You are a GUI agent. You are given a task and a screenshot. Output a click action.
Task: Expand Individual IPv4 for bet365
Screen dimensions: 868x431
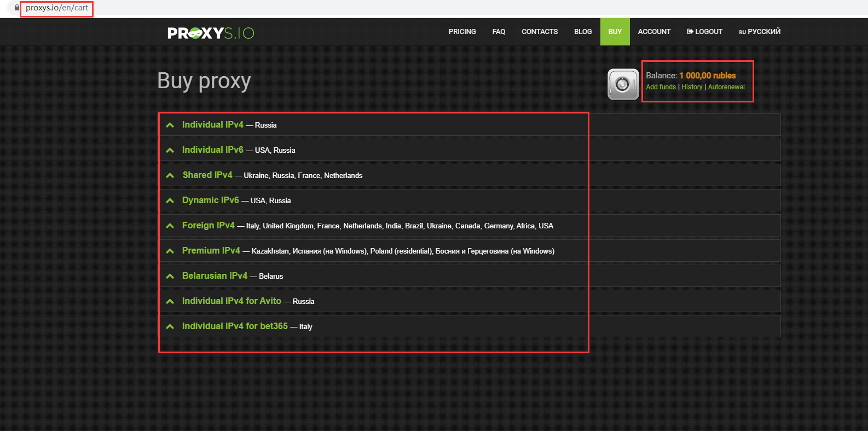click(x=235, y=326)
